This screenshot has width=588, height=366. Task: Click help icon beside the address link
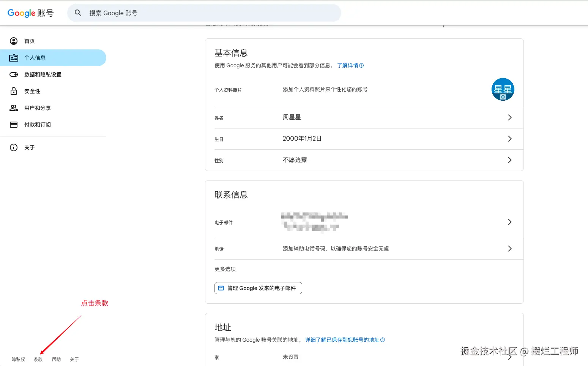(x=383, y=340)
